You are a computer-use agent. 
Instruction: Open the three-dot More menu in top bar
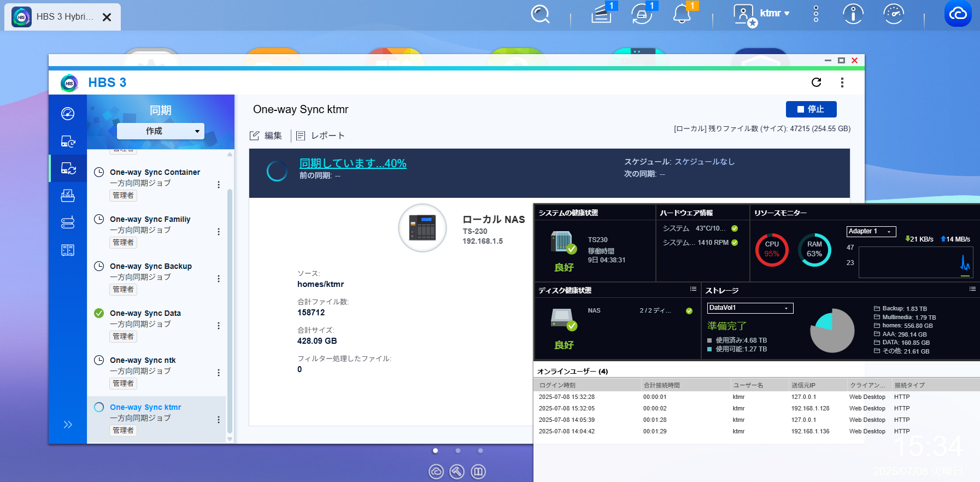[x=816, y=14]
